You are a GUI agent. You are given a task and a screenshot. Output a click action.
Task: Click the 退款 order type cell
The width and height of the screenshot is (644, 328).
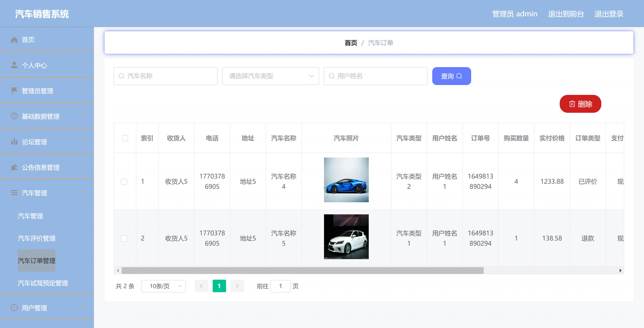point(587,238)
